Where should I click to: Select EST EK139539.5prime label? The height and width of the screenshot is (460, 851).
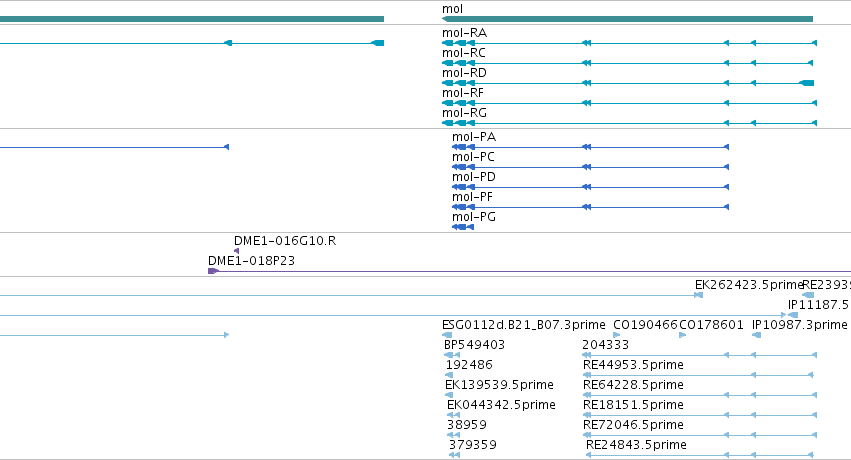point(499,385)
